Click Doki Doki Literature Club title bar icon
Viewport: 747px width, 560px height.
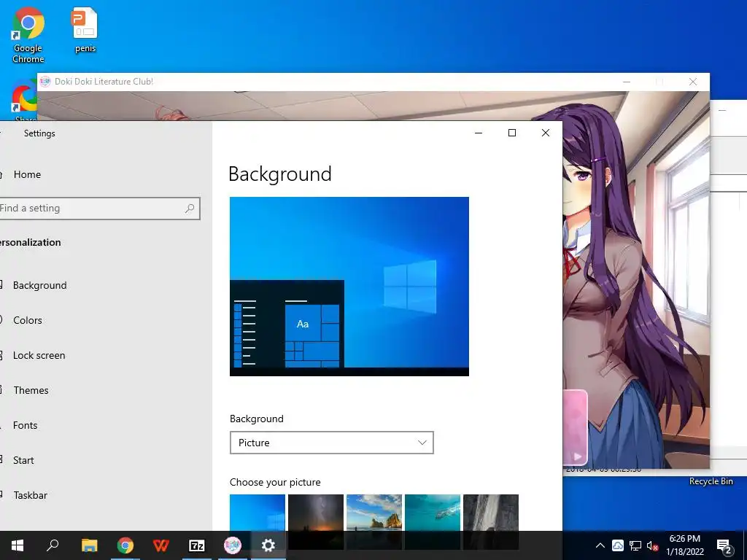[x=45, y=82]
